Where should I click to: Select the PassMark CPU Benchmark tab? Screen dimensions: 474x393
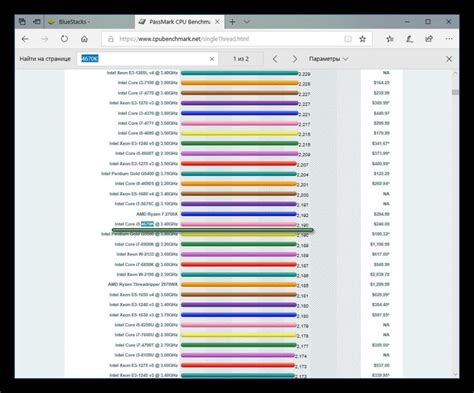pos(179,22)
